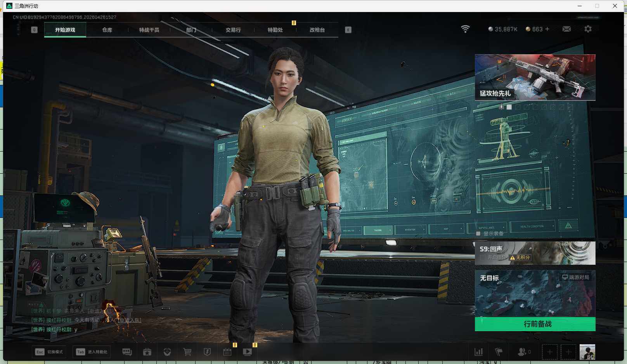The height and width of the screenshot is (364, 627).
Task: Switch to the 特勤处 tab
Action: (x=275, y=30)
